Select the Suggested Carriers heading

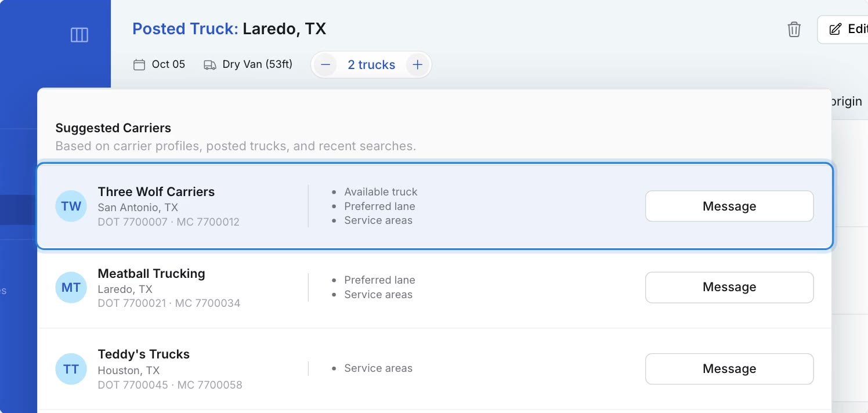point(113,128)
